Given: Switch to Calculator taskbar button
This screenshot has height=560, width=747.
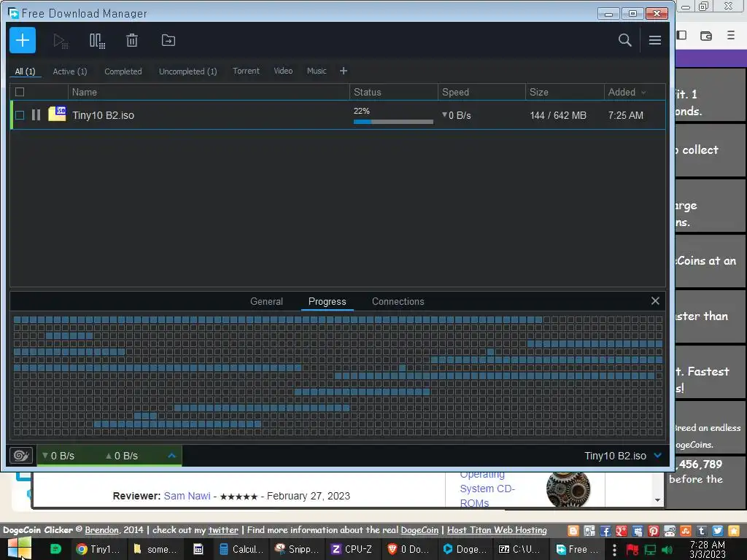Looking at the screenshot, I should (241, 549).
